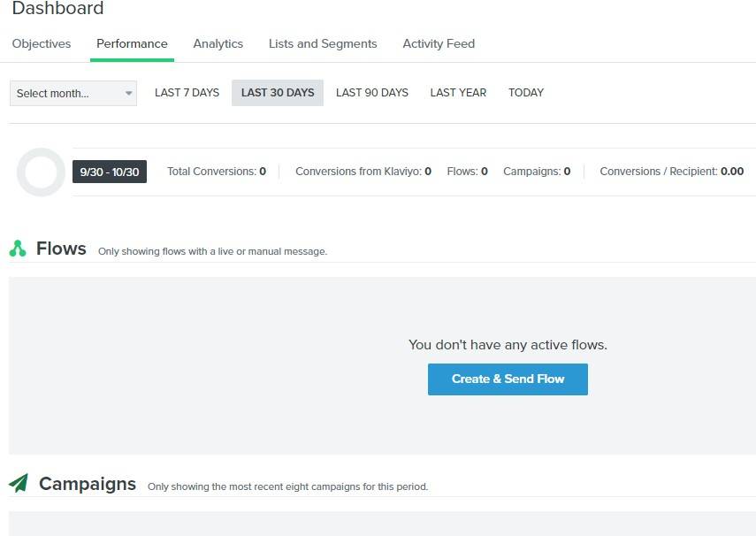
Task: Click the green Flows section icon
Action: tap(19, 249)
